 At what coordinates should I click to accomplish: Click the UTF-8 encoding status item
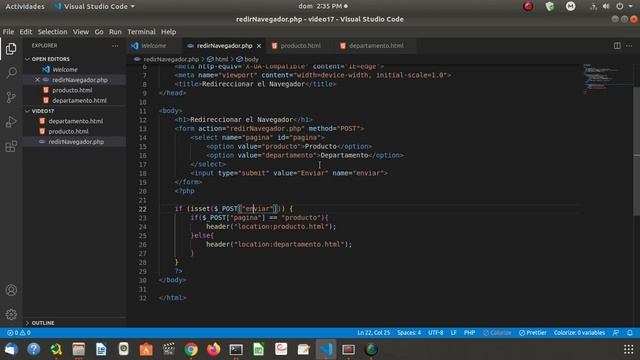click(x=436, y=333)
